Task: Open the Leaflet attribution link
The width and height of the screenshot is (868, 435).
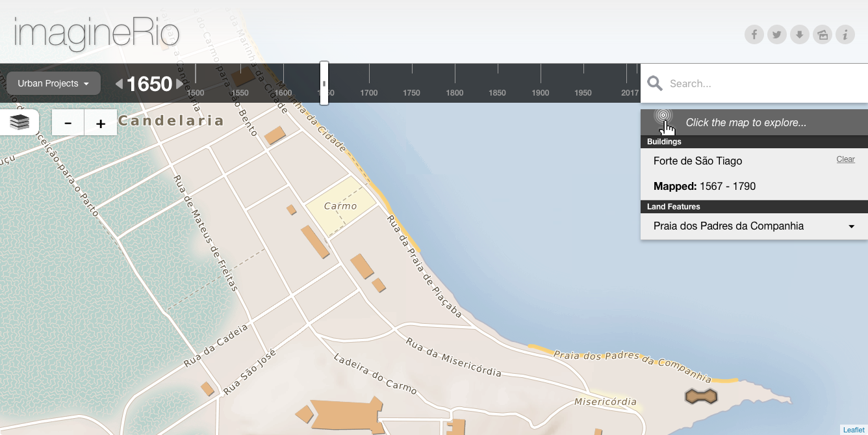Action: tap(854, 430)
